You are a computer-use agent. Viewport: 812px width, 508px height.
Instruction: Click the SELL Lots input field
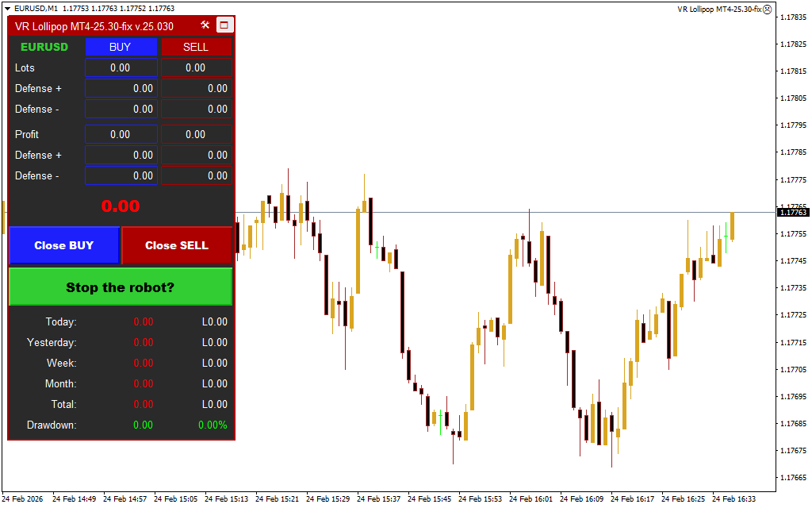point(196,68)
